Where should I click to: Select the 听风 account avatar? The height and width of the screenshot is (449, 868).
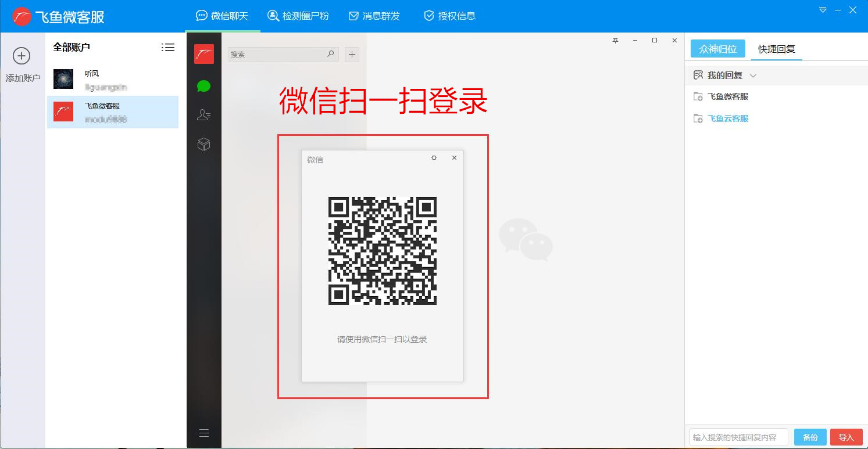click(x=63, y=79)
